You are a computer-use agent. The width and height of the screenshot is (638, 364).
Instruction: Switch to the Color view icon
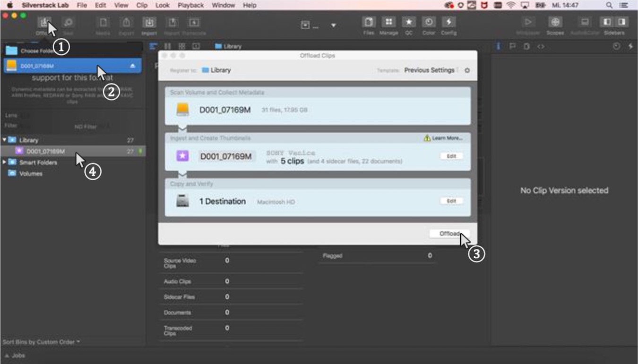(x=429, y=22)
